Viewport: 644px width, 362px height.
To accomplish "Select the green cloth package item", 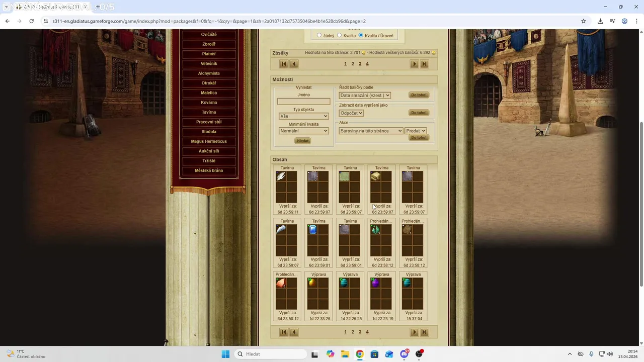I will 344,176.
